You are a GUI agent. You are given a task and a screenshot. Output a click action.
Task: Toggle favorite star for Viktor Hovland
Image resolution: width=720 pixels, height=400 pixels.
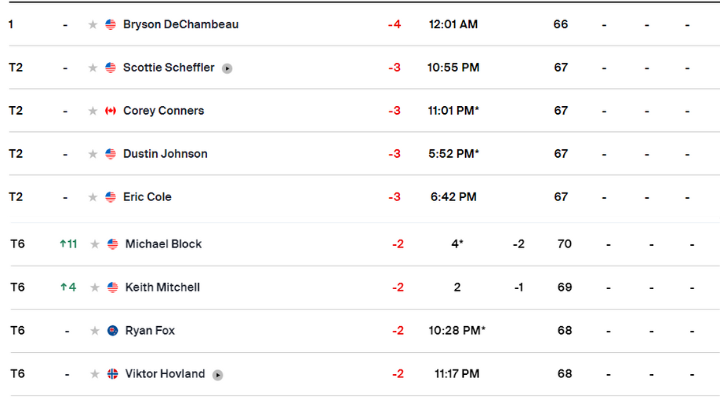click(95, 374)
